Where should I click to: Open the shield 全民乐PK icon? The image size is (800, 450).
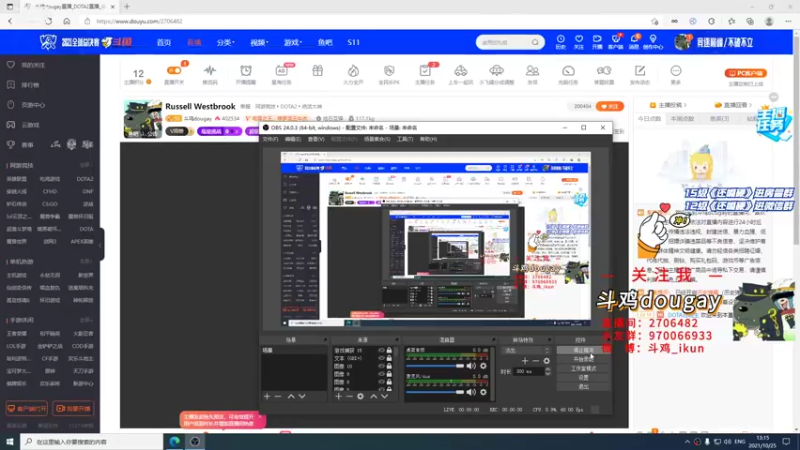[x=389, y=71]
